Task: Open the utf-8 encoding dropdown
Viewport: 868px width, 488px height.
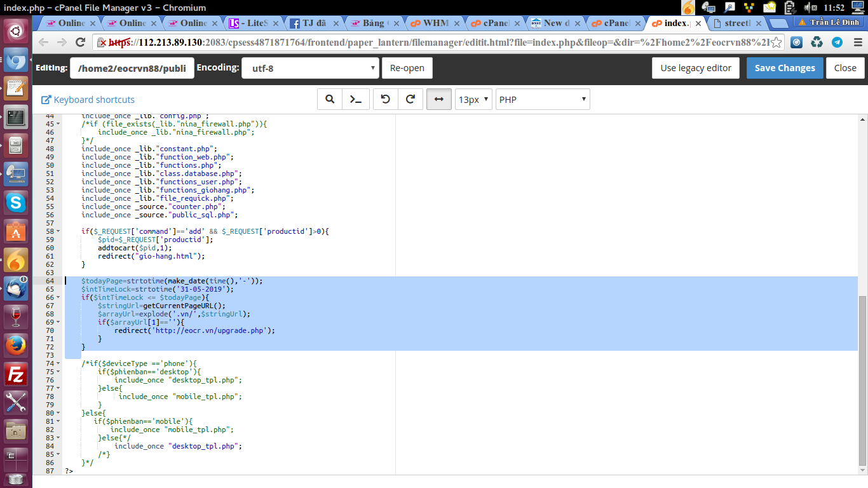Action: point(310,68)
